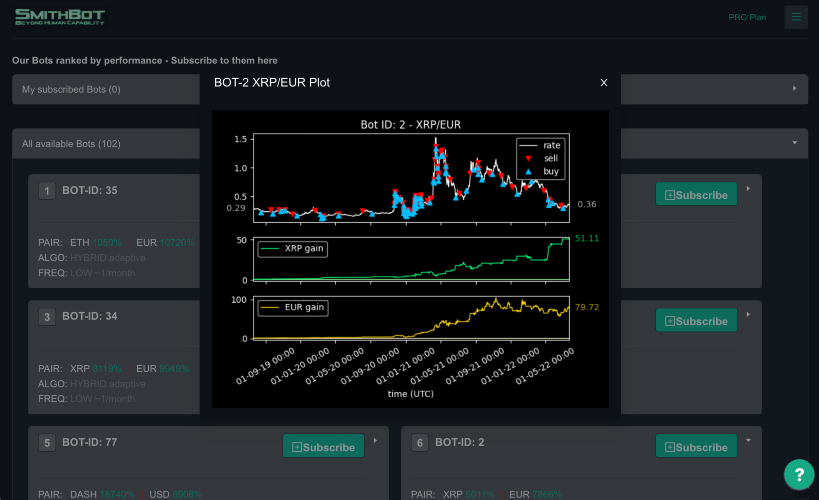Click rank badge 5 on BOT-ID: 77
The height and width of the screenshot is (500, 819).
point(47,443)
